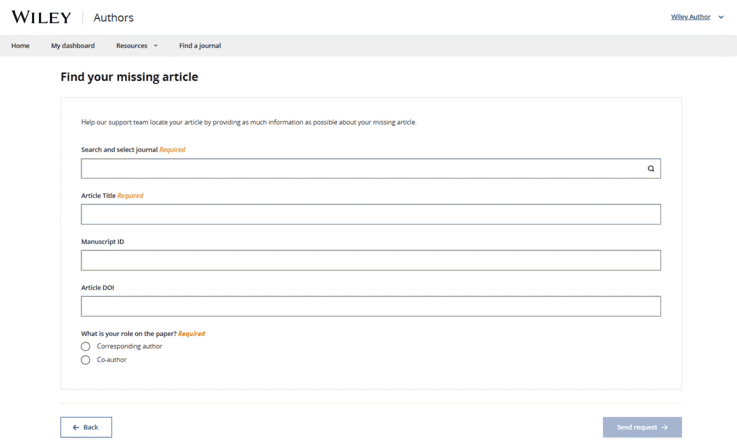Click into the Article Title field
Viewport: 737px width, 444px height.
(x=370, y=214)
